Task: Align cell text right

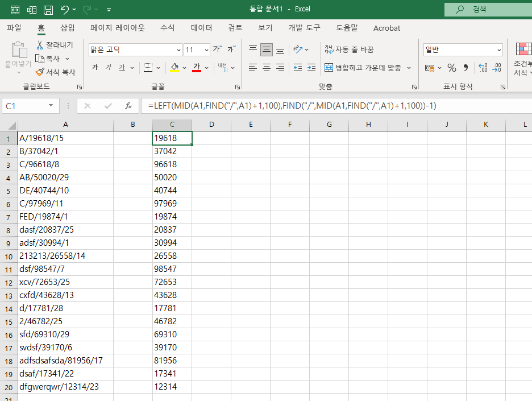Action: (280, 68)
